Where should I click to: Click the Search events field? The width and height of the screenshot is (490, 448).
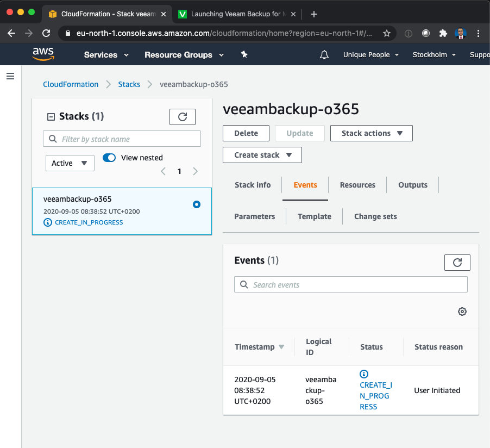click(x=350, y=285)
